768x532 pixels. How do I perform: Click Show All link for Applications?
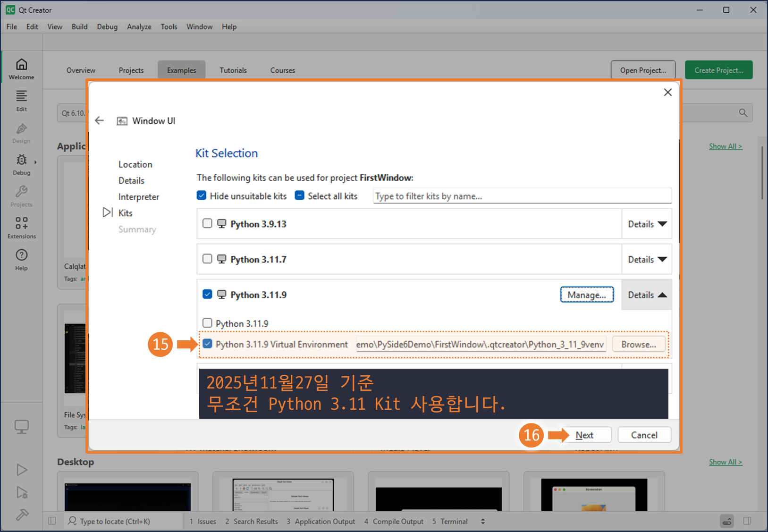point(726,146)
